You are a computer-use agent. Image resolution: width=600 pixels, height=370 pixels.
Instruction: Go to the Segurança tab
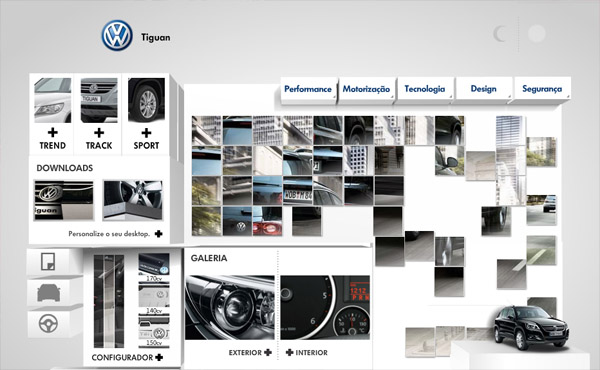[542, 89]
